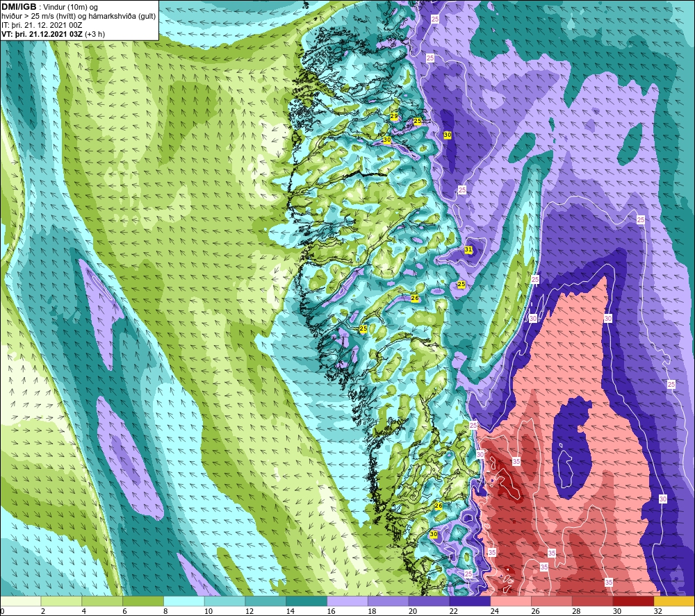Click the "hviður > 25 m/s (hvítt)" legend line
This screenshot has height=616, width=695.
[x=79, y=16]
